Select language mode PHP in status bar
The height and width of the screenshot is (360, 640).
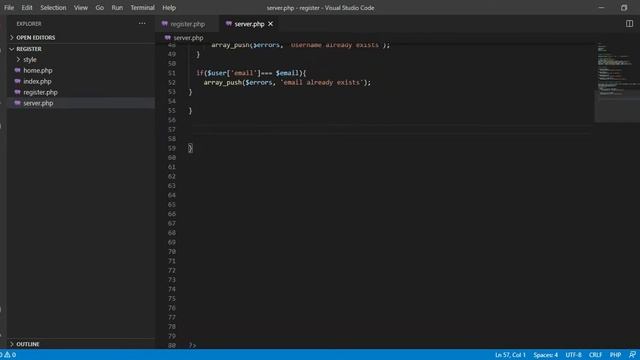click(615, 355)
